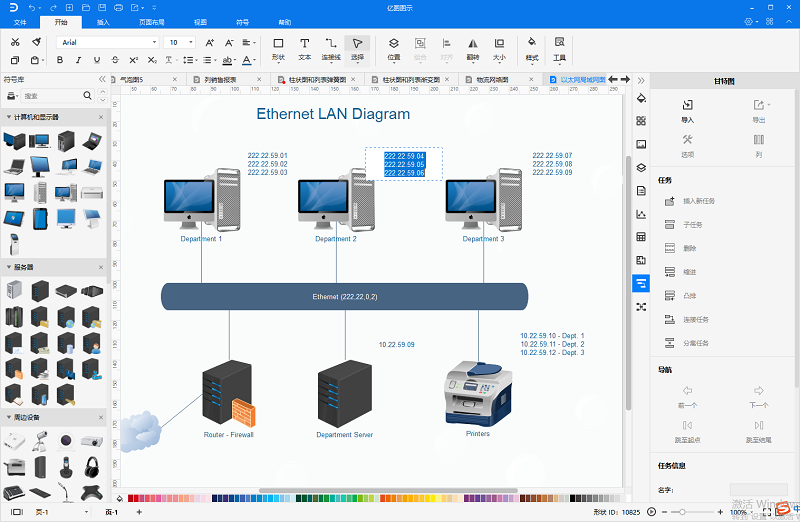Activate the Select pointer tool
Screen dimensions: 800x522
[357, 49]
